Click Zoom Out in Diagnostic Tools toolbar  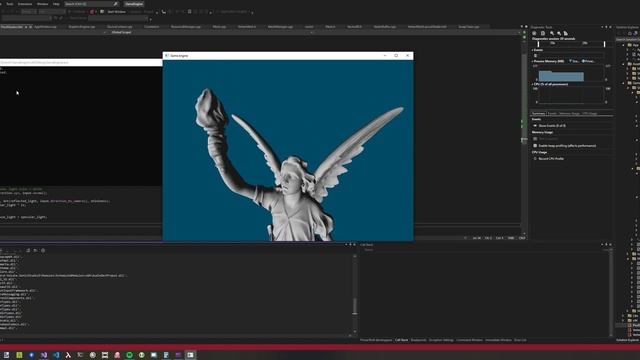[x=559, y=33]
